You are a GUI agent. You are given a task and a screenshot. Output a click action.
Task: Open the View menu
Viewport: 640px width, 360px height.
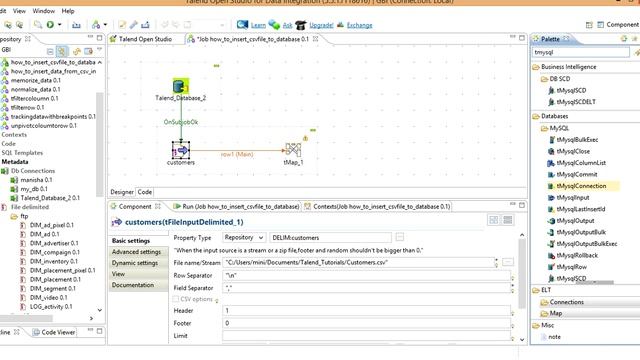pyautogui.click(x=19, y=11)
